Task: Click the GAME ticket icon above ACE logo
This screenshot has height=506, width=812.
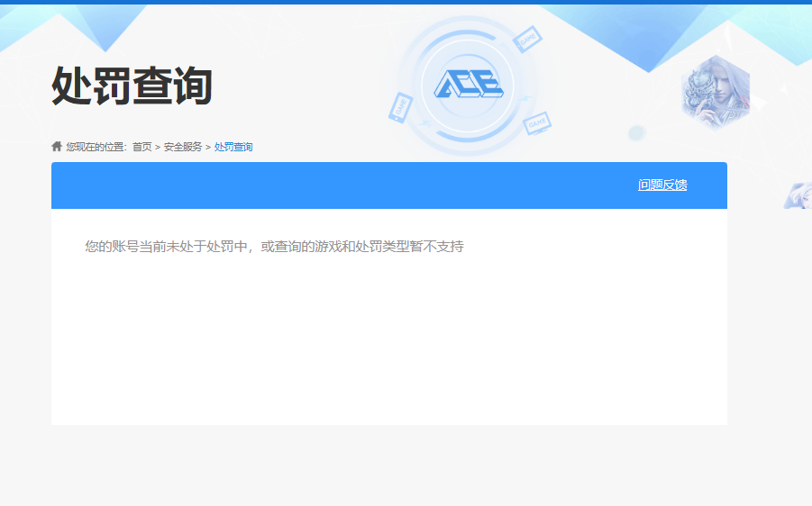Action: pos(527,40)
